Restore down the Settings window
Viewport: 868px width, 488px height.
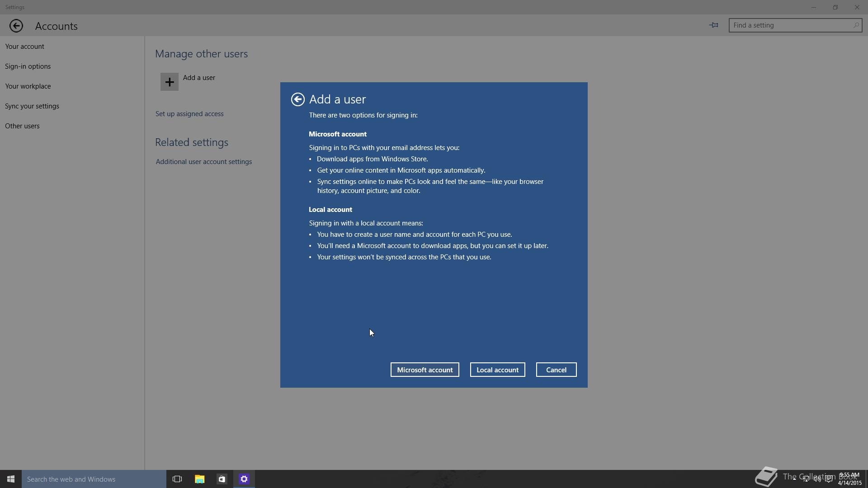tap(835, 7)
